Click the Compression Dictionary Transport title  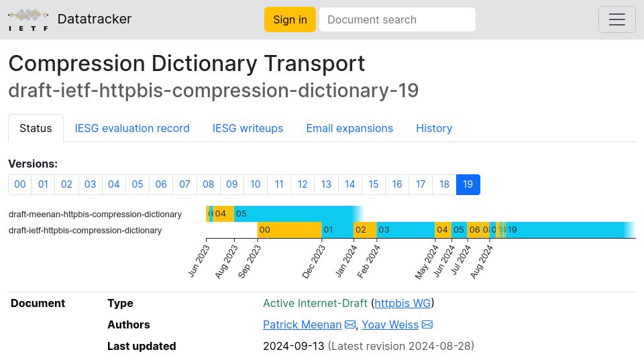(x=187, y=64)
